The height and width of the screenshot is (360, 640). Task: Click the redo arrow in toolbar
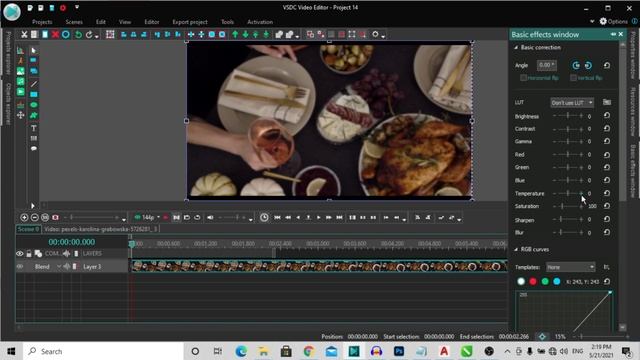pyautogui.click(x=89, y=35)
